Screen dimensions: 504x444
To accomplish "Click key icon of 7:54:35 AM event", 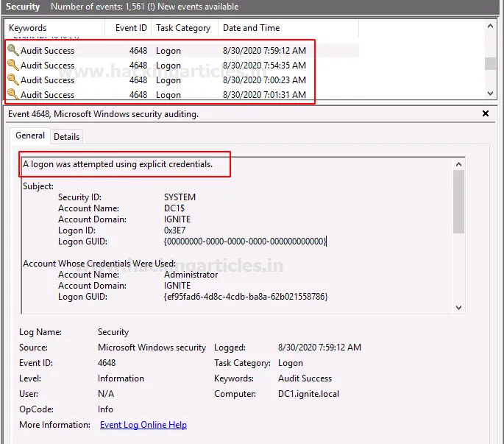I will [13, 66].
